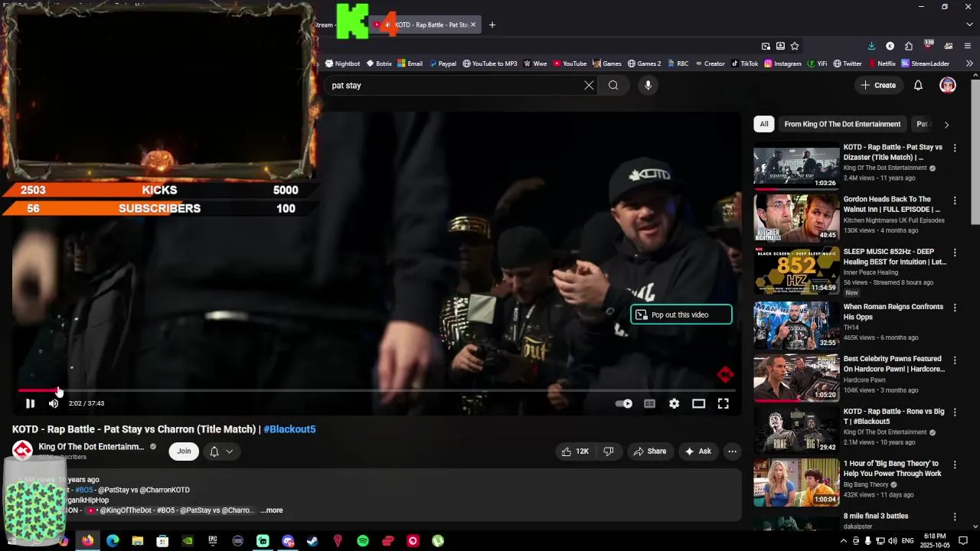
Task: Open Microsoft Edge from the taskbar
Action: tap(113, 541)
